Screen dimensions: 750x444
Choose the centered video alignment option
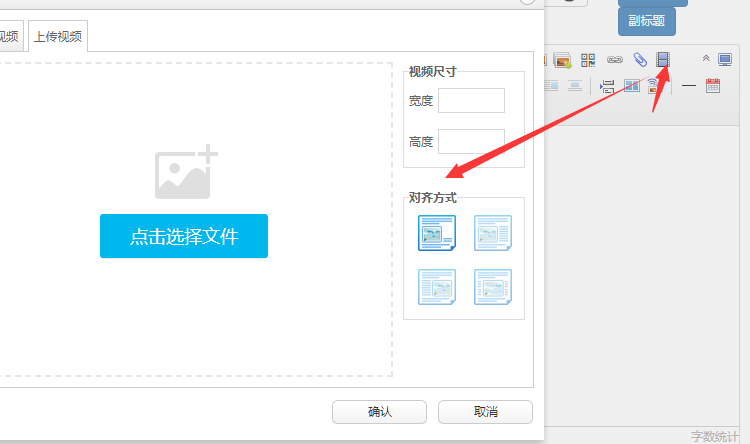click(x=492, y=287)
